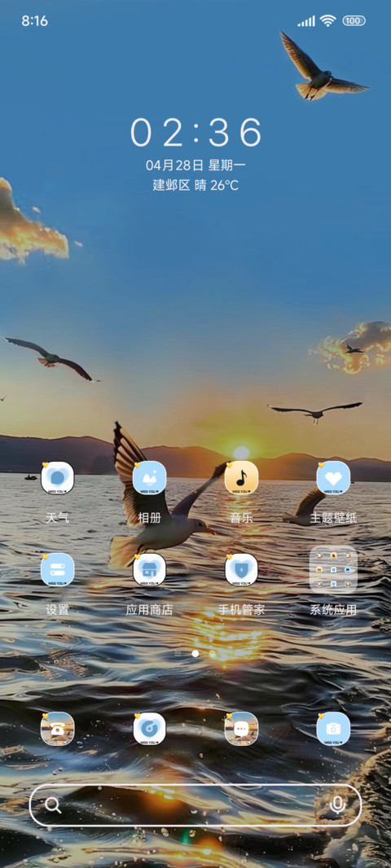Screen dimensions: 391x868
Task: Tap the 天气 label text
Action: [x=58, y=518]
